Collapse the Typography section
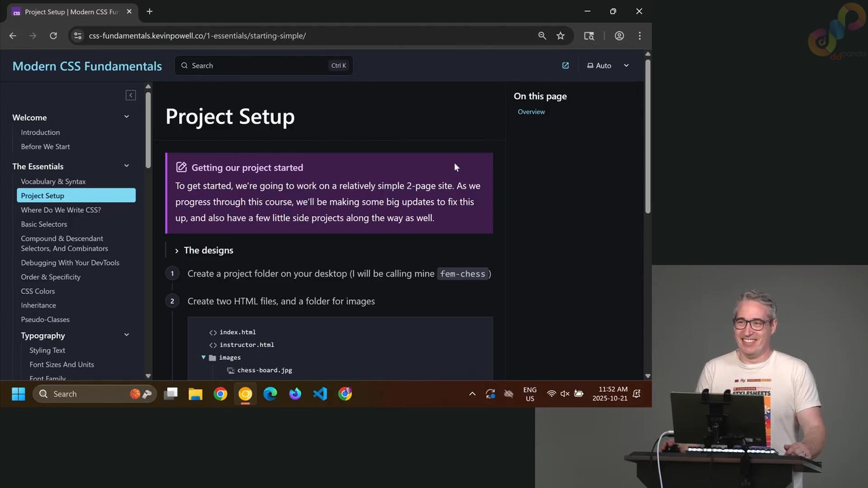 pos(126,335)
